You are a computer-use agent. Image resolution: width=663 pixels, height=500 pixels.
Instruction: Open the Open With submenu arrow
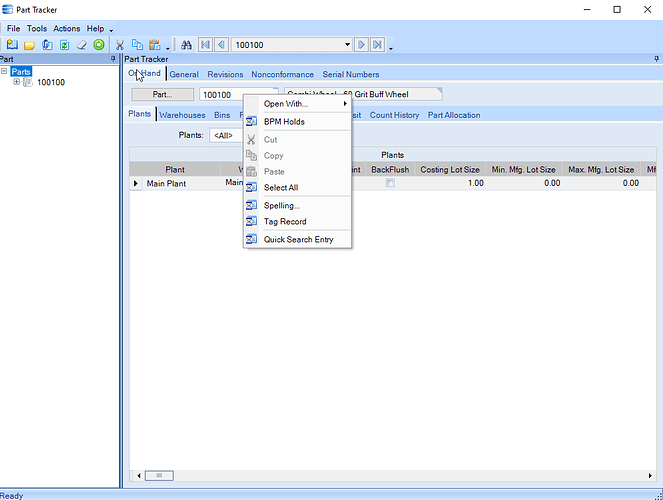coord(345,104)
